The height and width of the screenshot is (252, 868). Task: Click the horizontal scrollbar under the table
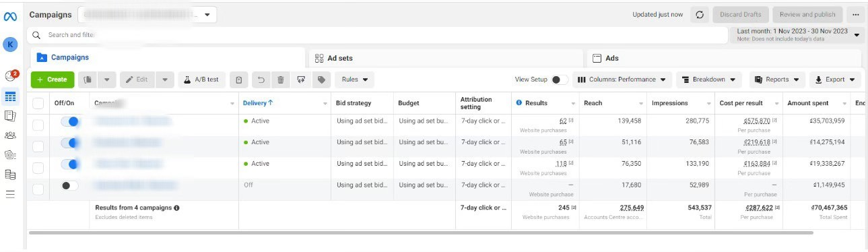tap(421, 232)
